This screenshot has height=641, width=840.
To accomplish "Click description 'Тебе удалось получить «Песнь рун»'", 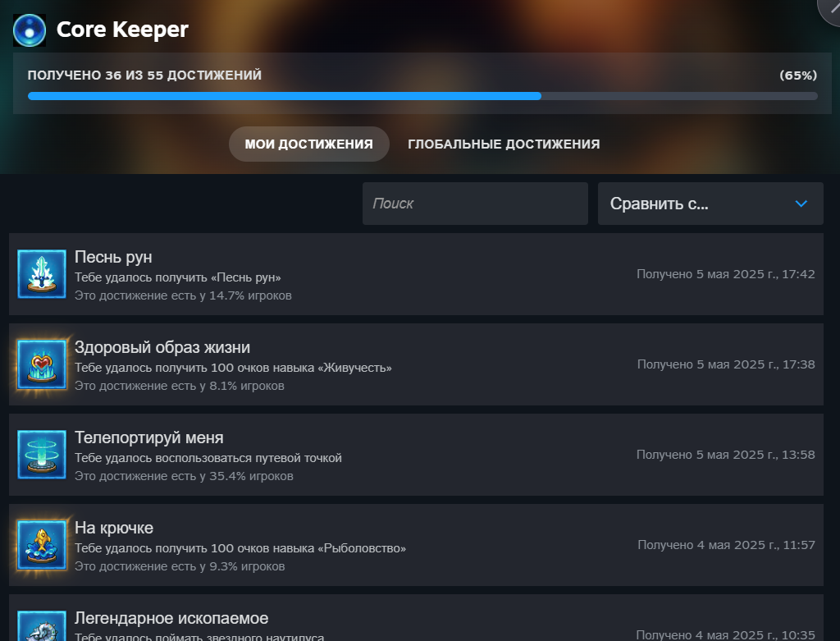I will pos(178,277).
